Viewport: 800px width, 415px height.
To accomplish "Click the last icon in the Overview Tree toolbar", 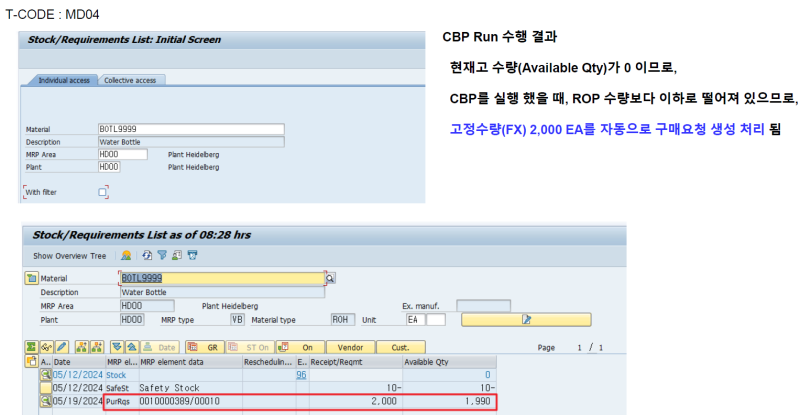I will click(x=192, y=255).
